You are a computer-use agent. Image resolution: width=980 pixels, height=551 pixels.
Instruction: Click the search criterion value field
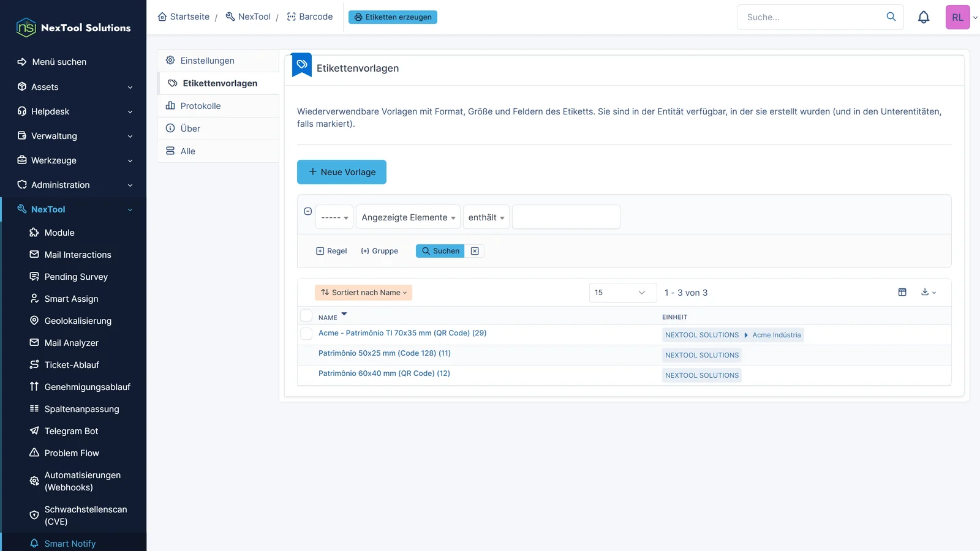pyautogui.click(x=566, y=217)
